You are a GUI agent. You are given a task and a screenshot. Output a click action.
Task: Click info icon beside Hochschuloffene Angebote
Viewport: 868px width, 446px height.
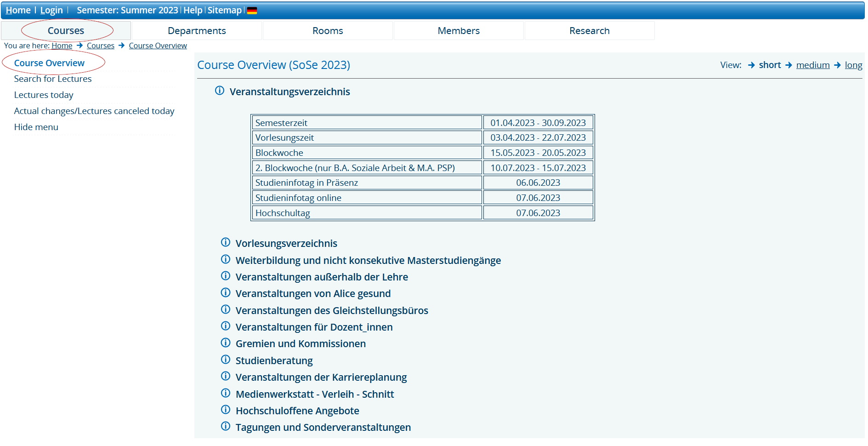coord(226,410)
